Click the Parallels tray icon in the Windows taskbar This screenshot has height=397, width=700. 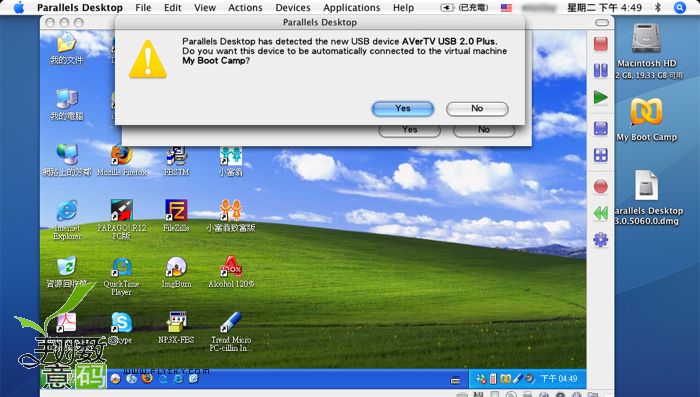pyautogui.click(x=505, y=379)
